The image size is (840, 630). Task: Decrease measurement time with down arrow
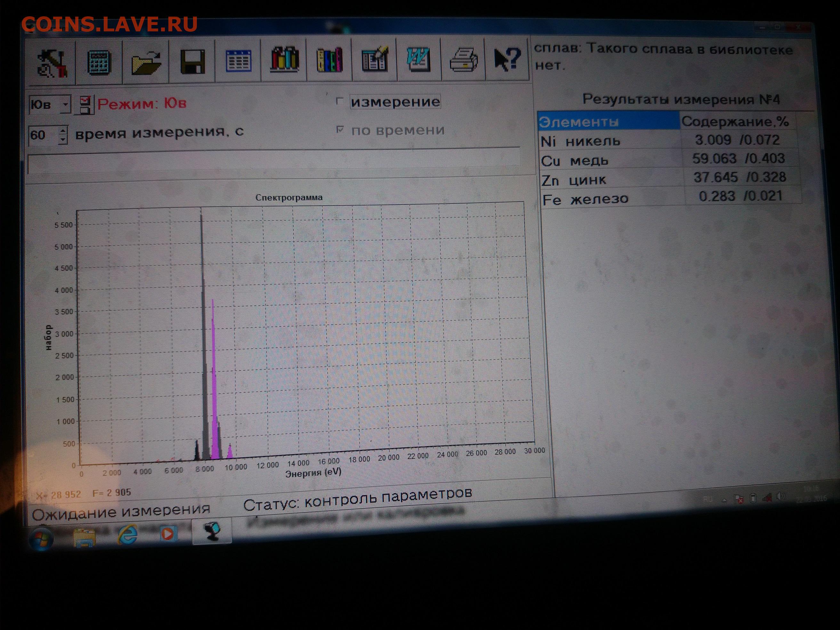tap(63, 139)
